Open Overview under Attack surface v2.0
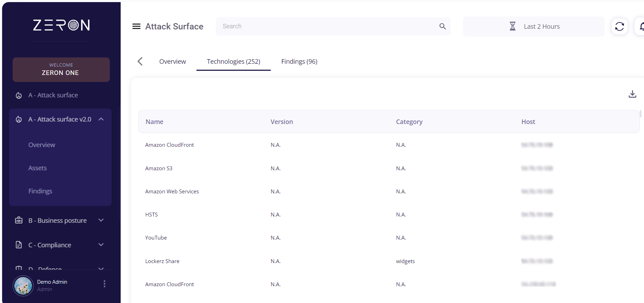The height and width of the screenshot is (303, 644). [42, 145]
